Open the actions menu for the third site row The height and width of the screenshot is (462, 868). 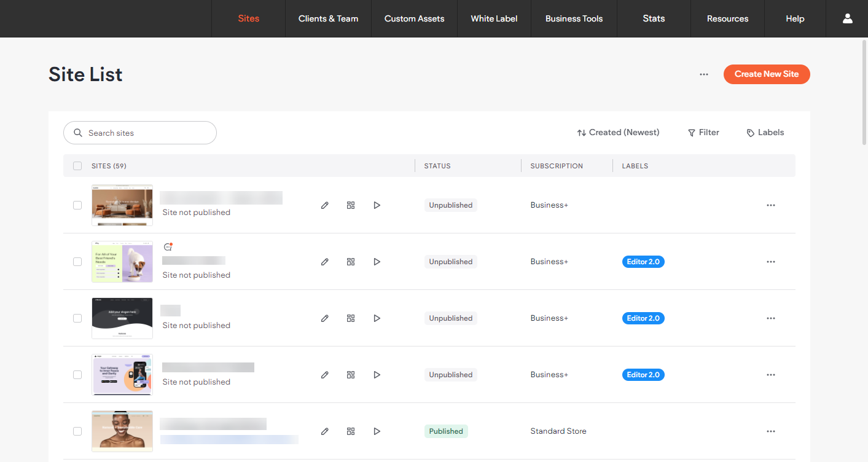click(771, 318)
